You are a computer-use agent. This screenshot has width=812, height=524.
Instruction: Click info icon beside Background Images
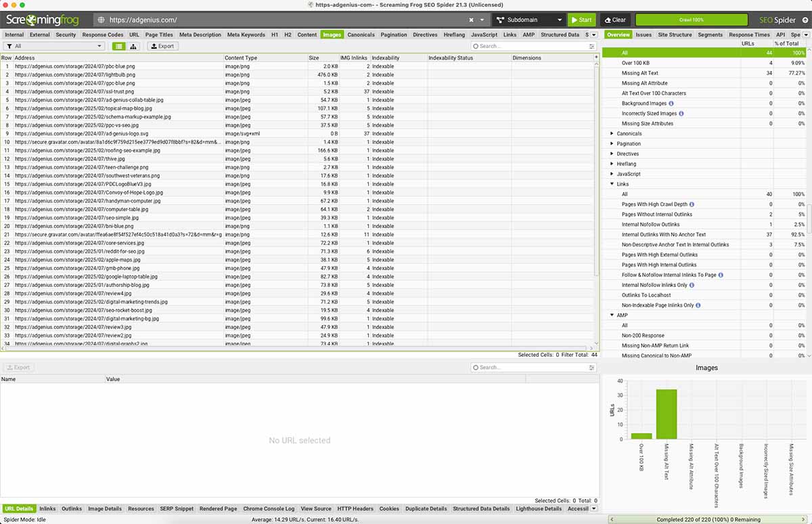tap(671, 104)
